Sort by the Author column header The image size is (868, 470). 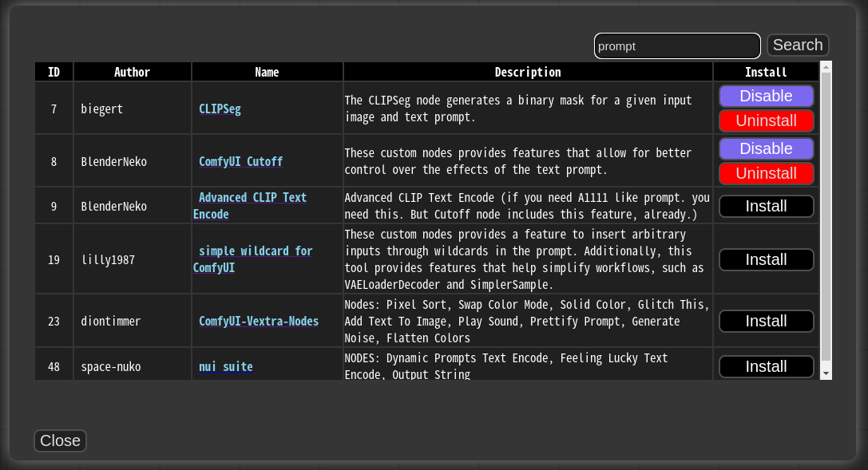coord(132,72)
